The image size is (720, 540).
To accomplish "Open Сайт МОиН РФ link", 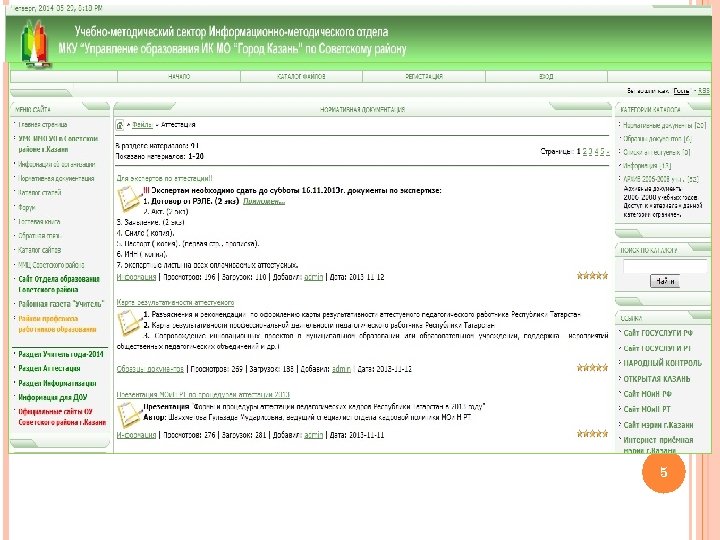I will click(647, 394).
